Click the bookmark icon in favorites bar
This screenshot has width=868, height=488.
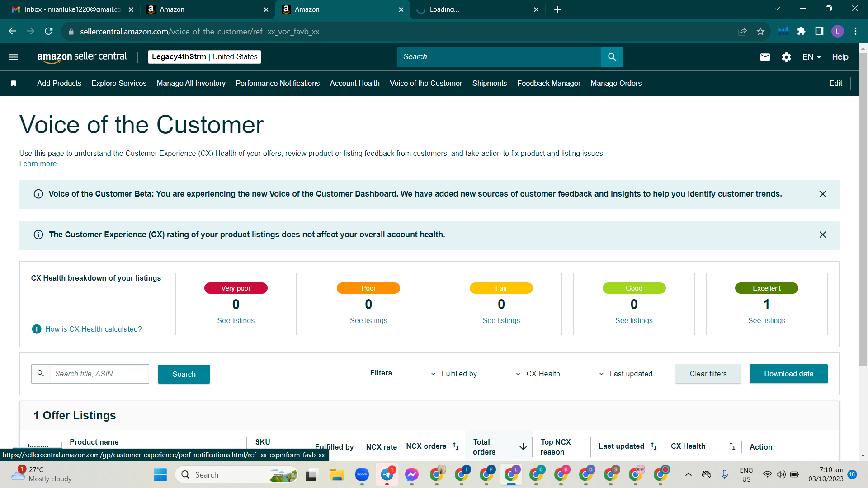tap(14, 83)
